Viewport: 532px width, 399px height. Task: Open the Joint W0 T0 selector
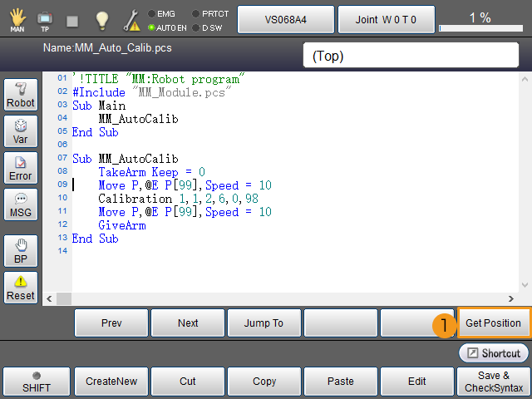[386, 18]
